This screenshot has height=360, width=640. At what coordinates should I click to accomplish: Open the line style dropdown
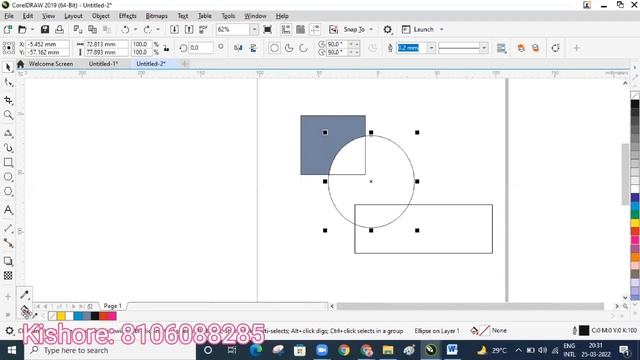click(484, 48)
